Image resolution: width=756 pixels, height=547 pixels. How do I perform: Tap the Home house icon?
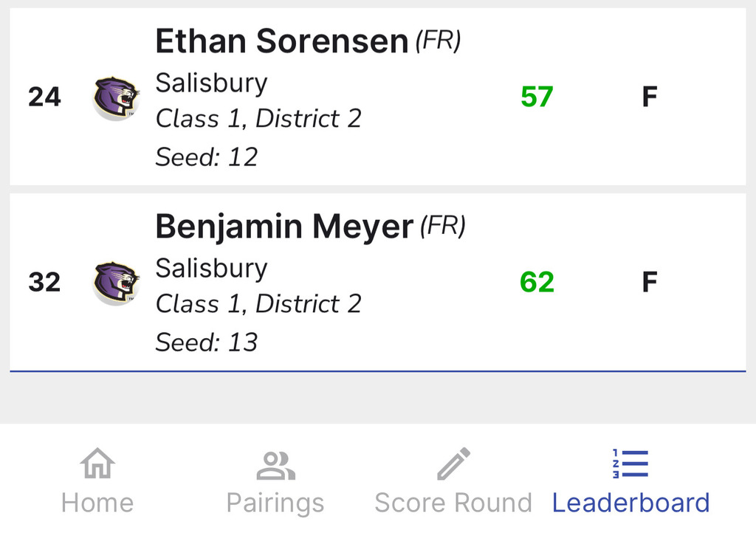click(97, 464)
